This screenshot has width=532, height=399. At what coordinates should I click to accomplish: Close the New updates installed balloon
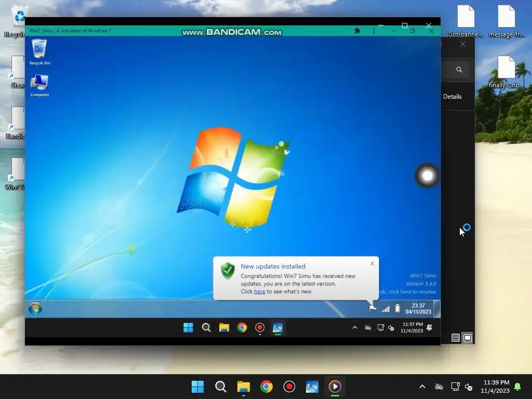point(372,263)
